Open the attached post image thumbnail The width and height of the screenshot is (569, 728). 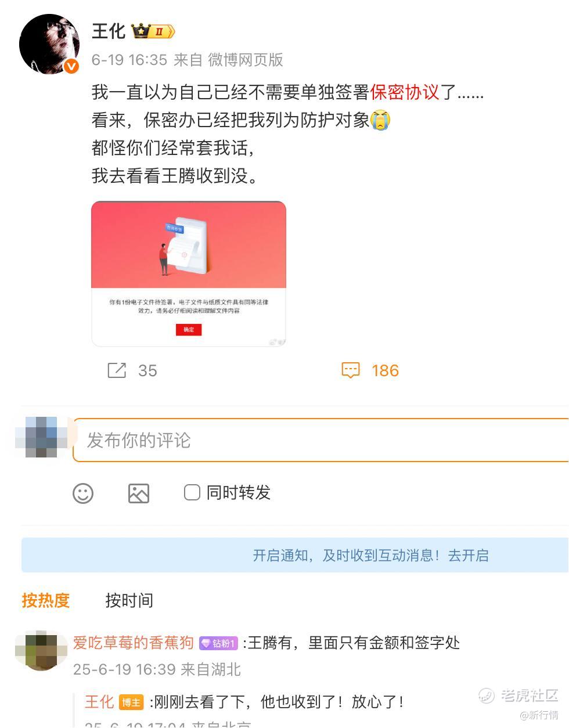[189, 274]
